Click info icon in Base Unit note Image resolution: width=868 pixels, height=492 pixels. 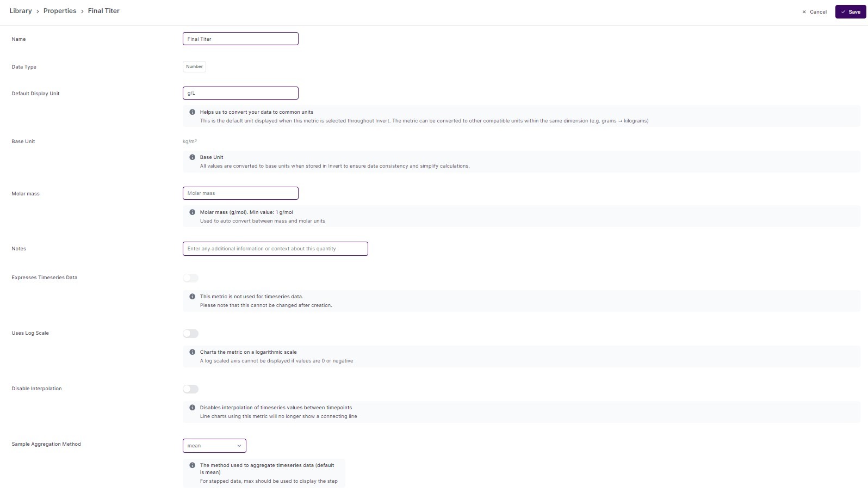(x=192, y=157)
